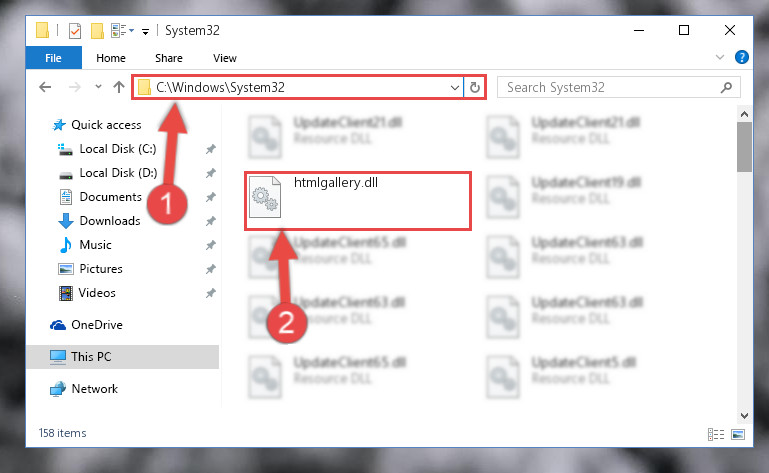Click the vertical scrollbar thumb
This screenshot has width=769, height=473.
coord(744,147)
